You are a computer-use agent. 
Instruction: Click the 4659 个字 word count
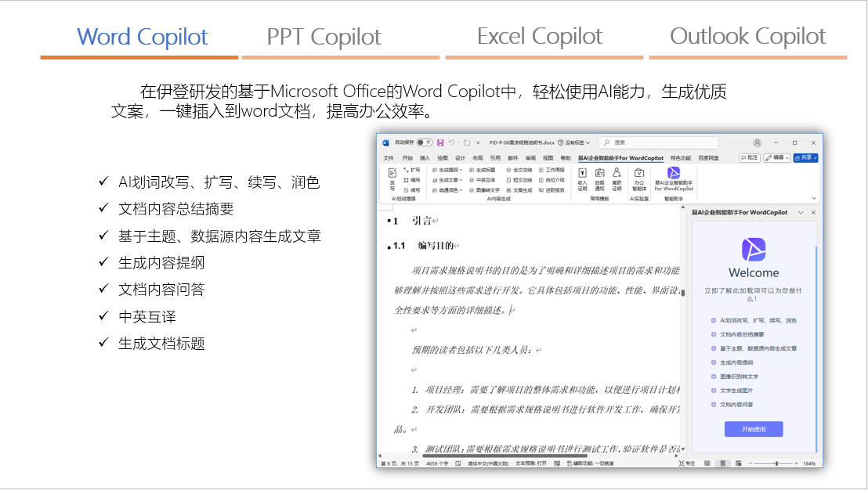click(437, 463)
